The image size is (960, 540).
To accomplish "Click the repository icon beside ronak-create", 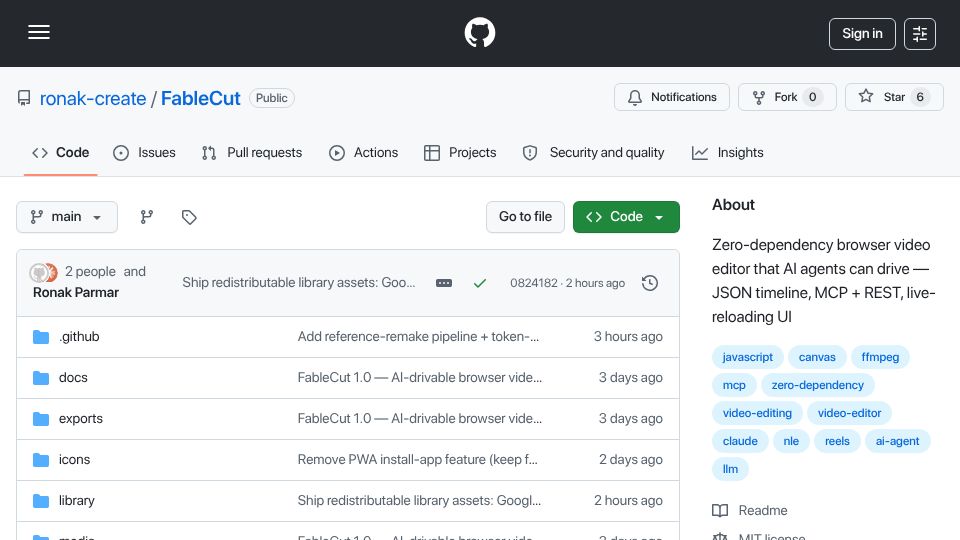I will click(24, 98).
